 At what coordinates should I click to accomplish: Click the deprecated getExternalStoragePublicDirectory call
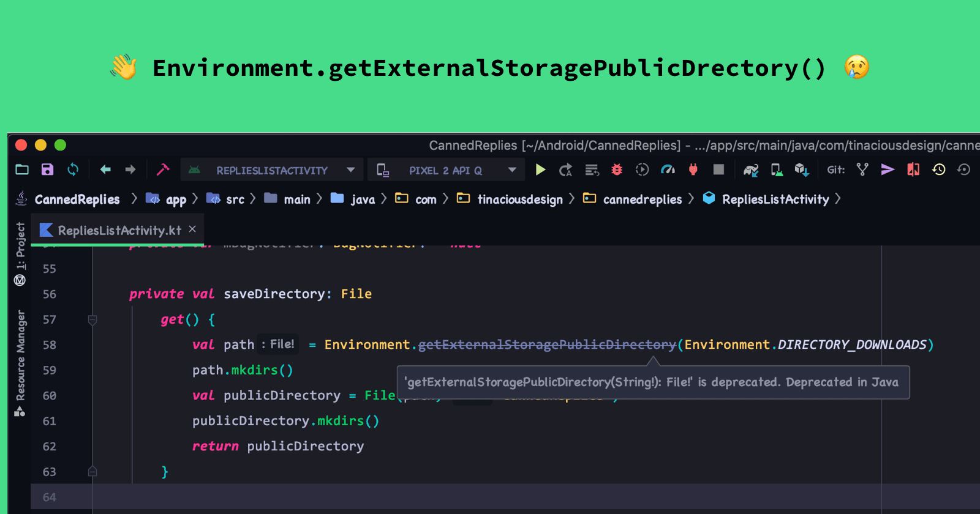546,345
